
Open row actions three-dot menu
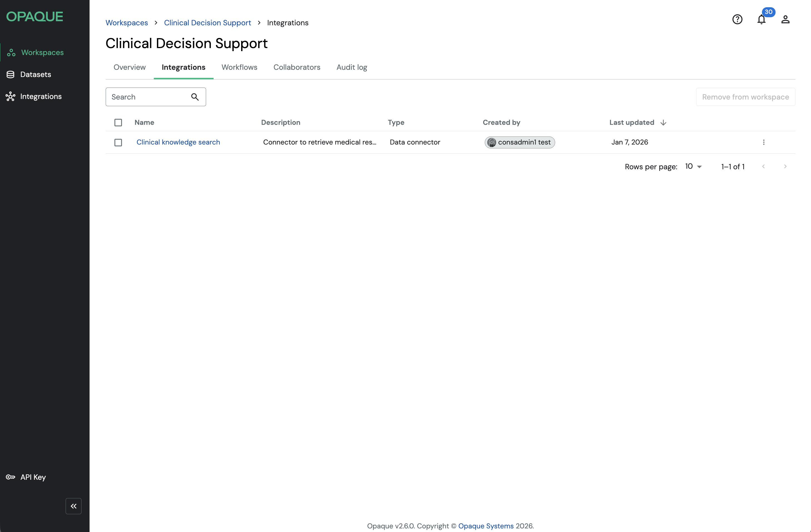763,142
